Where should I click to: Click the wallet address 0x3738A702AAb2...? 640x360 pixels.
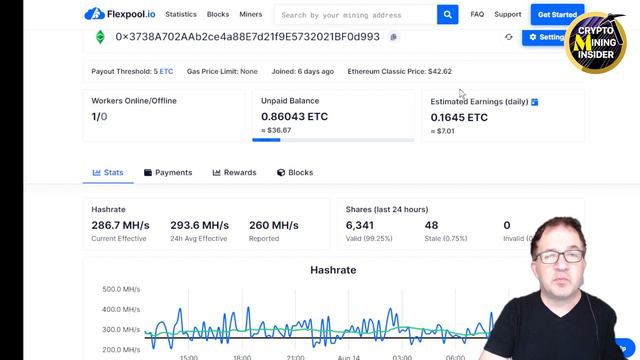coord(247,37)
